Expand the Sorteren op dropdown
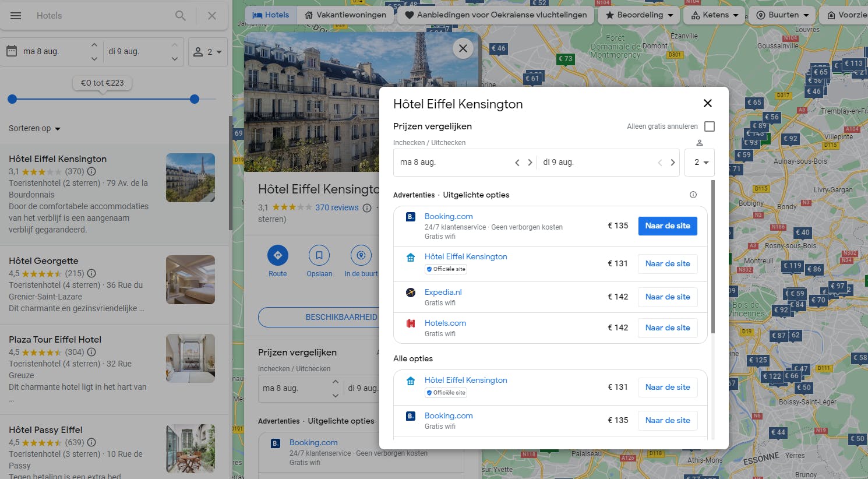 click(34, 129)
